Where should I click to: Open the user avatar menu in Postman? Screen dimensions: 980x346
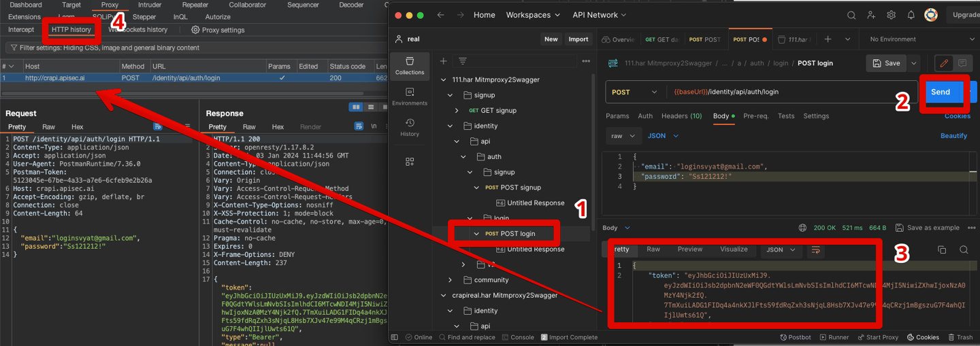tap(931, 15)
